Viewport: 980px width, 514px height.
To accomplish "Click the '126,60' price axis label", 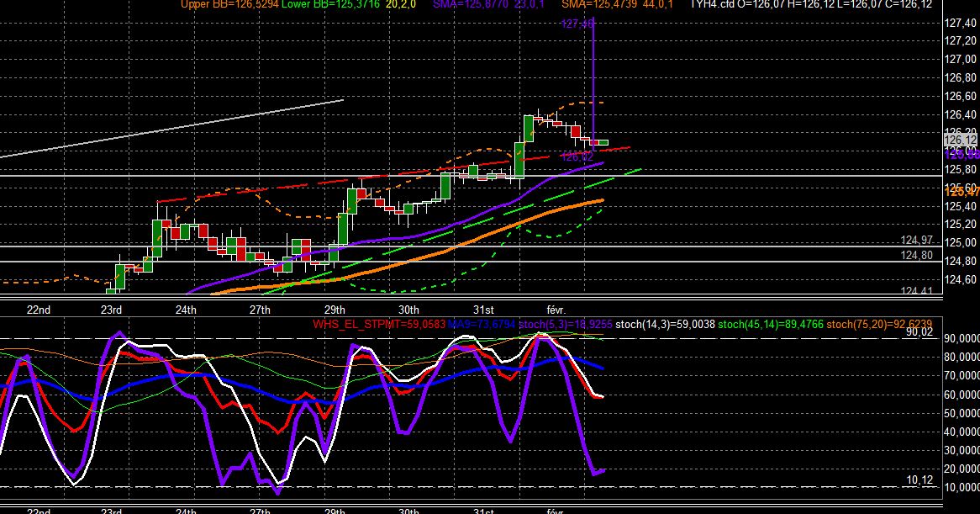I will pyautogui.click(x=960, y=96).
